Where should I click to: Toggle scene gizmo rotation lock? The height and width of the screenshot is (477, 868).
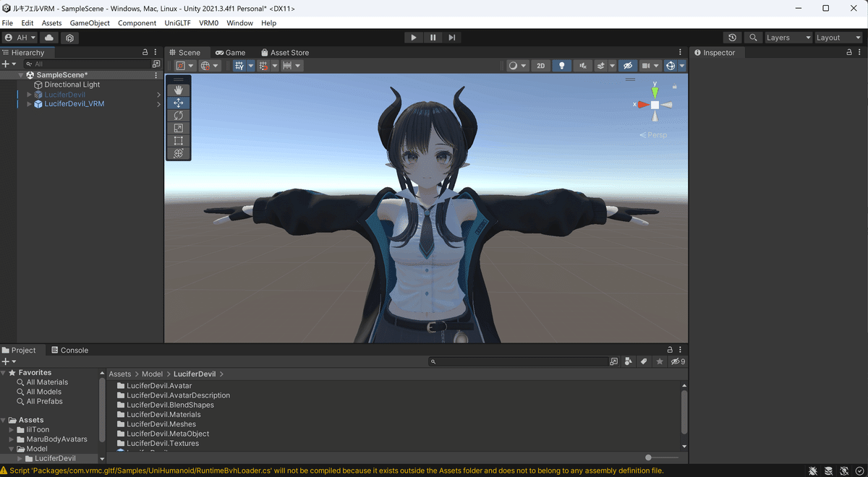click(675, 86)
